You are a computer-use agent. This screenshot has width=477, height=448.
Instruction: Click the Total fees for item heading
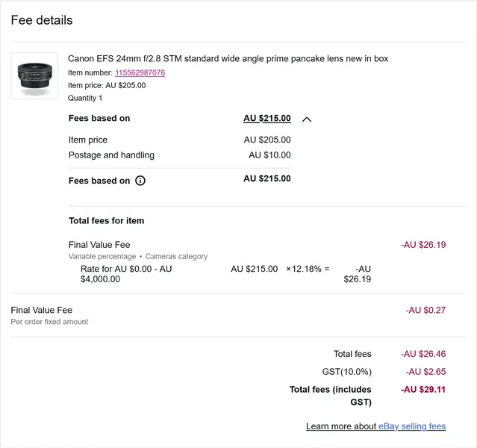point(106,220)
